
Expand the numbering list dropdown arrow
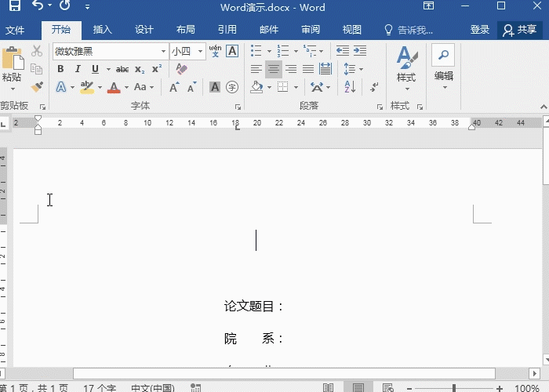(296, 51)
